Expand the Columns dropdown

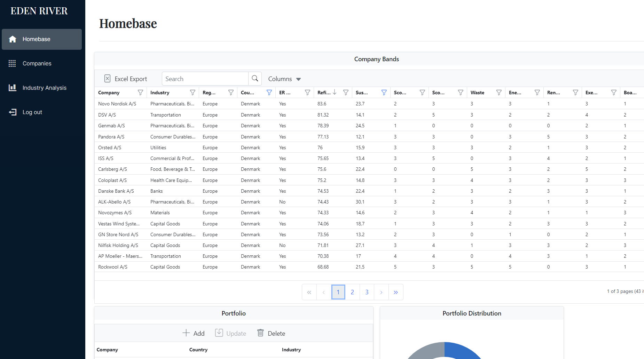point(284,79)
